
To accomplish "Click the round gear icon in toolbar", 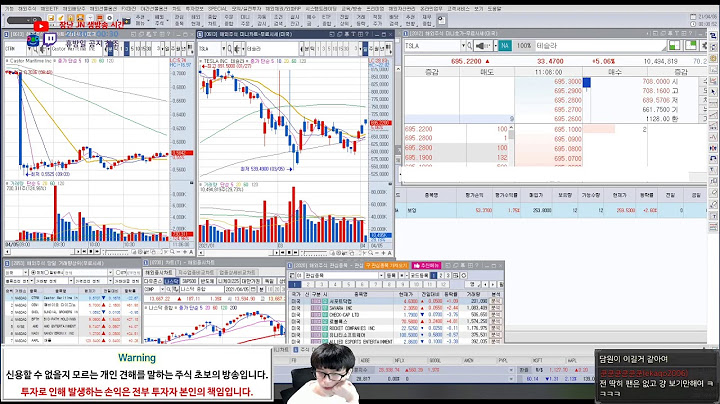I will [109, 17].
